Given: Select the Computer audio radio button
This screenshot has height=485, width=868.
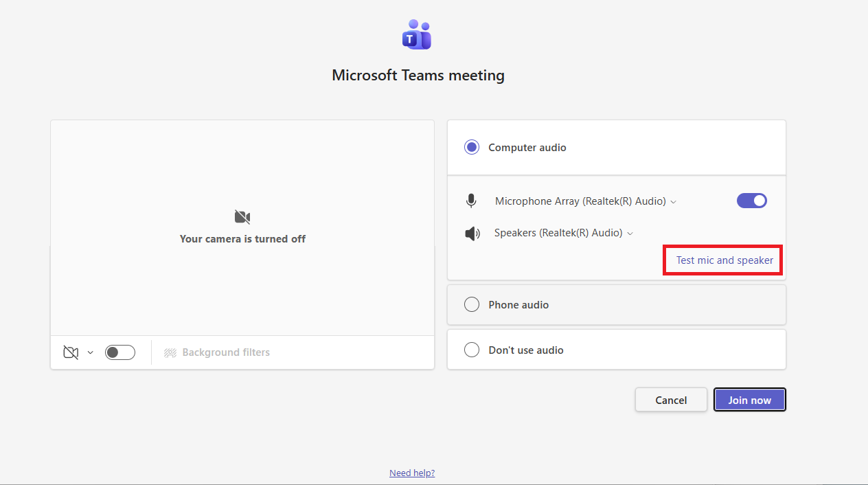Looking at the screenshot, I should pos(472,147).
